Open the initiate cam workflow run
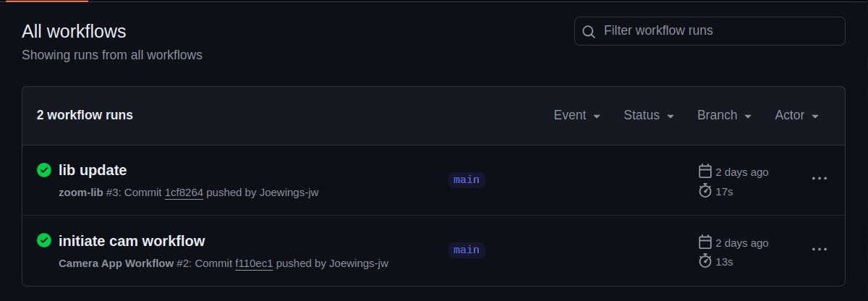The width and height of the screenshot is (868, 301). coord(132,241)
